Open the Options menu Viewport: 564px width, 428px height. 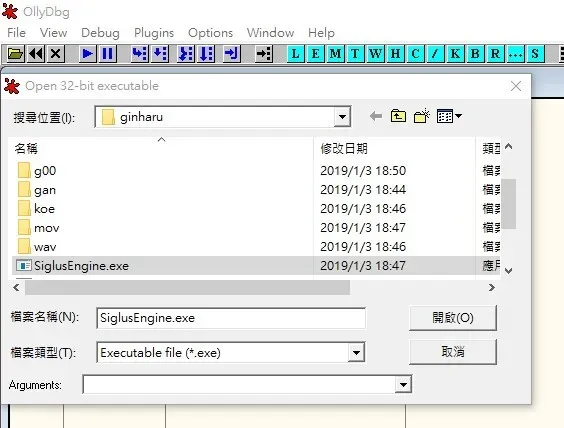pos(210,33)
